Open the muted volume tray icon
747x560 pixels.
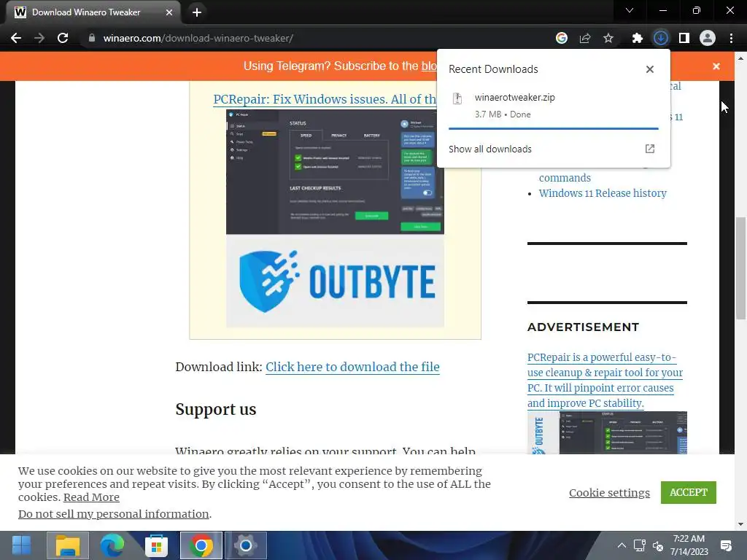[658, 545]
